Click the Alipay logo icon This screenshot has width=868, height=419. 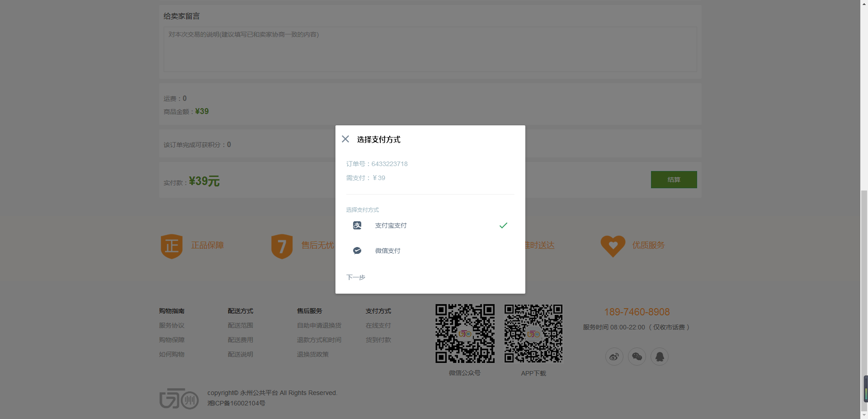[x=357, y=225]
